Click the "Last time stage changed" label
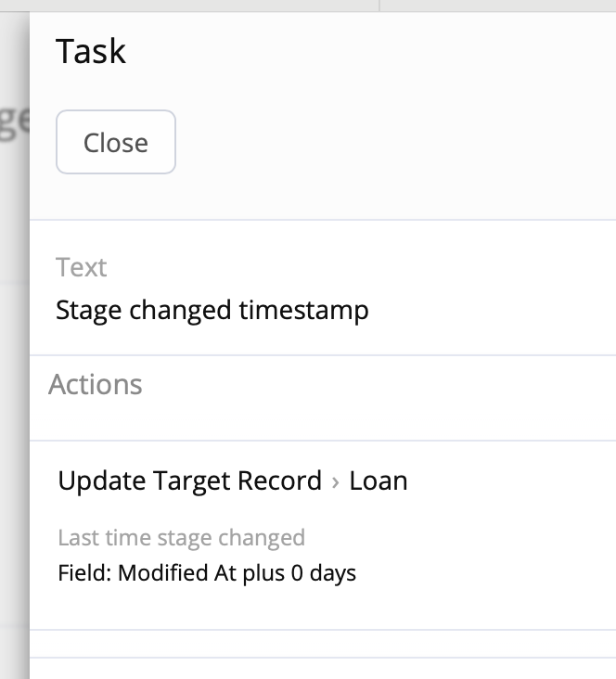This screenshot has width=616, height=679. pos(181,538)
